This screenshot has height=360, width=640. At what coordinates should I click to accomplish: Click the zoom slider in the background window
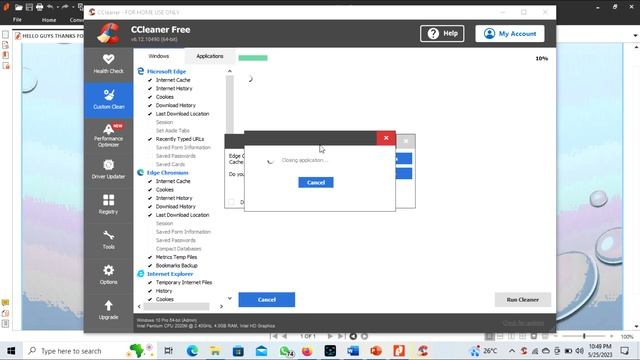584,336
